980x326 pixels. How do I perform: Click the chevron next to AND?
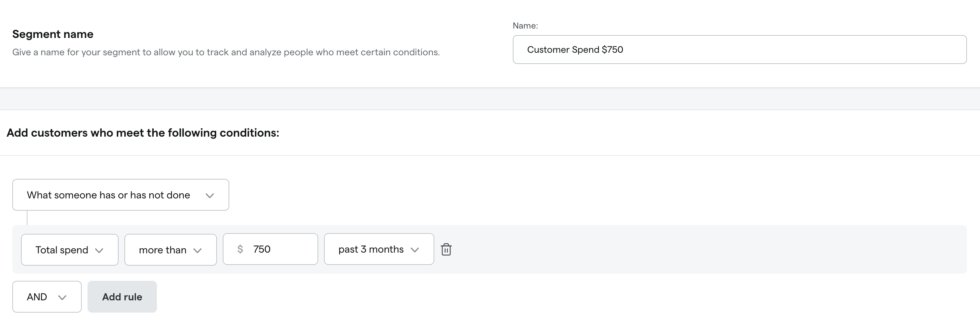coord(63,297)
